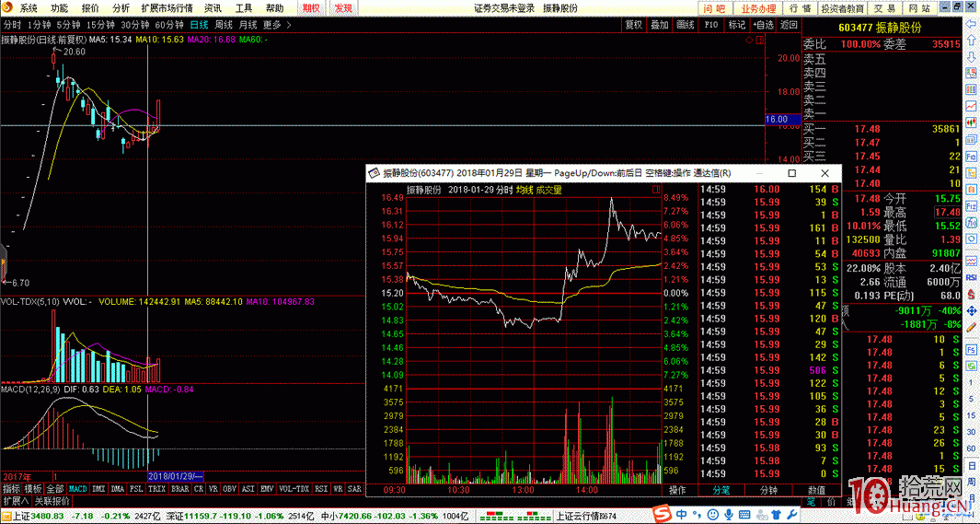Open the 交易 top tab
980x524 pixels.
click(884, 8)
